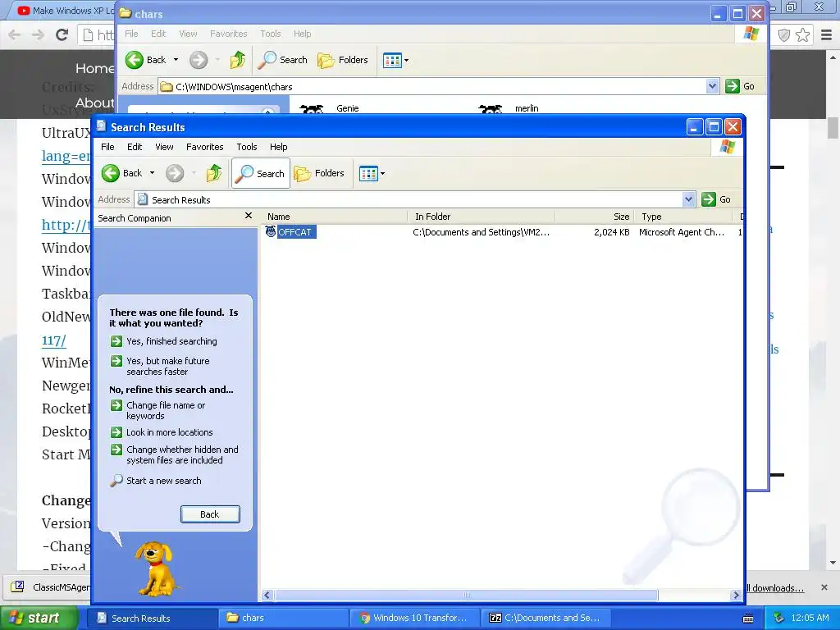Screen dimensions: 840x630
Task: Open the View menu in Search Results
Action: tap(164, 147)
